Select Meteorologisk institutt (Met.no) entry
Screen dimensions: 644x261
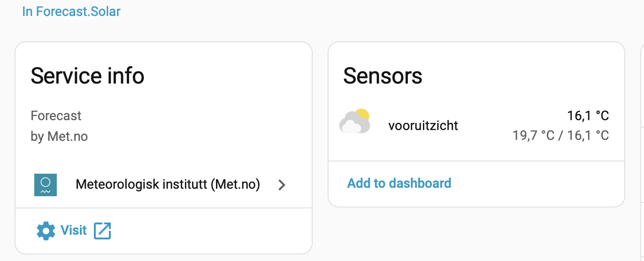(x=168, y=184)
